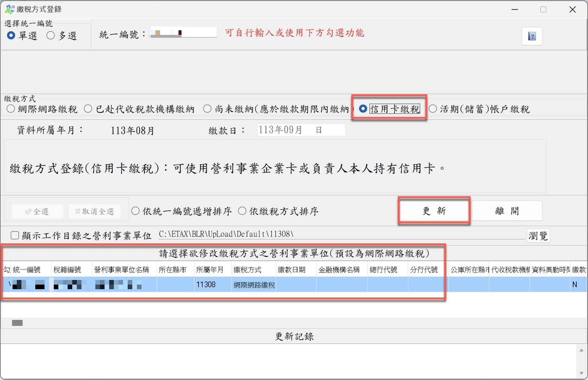Close the 繳稅方式登錄 window
588x380 pixels.
tap(572, 9)
